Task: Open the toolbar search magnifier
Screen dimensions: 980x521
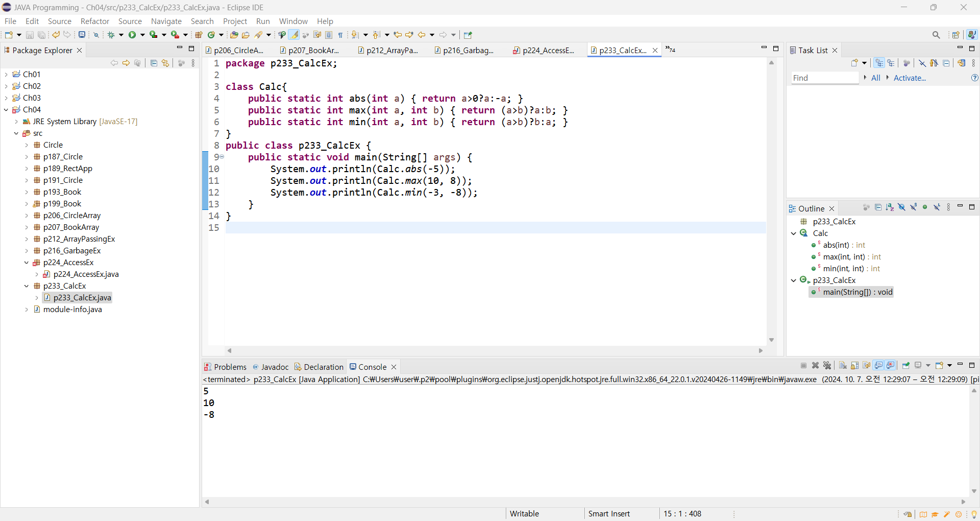Action: pyautogui.click(x=936, y=35)
